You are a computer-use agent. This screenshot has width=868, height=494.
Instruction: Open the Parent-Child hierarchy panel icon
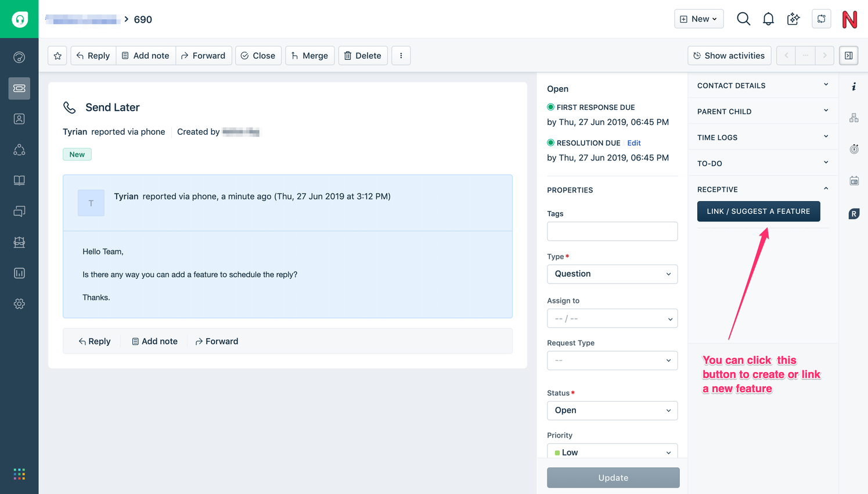point(854,117)
